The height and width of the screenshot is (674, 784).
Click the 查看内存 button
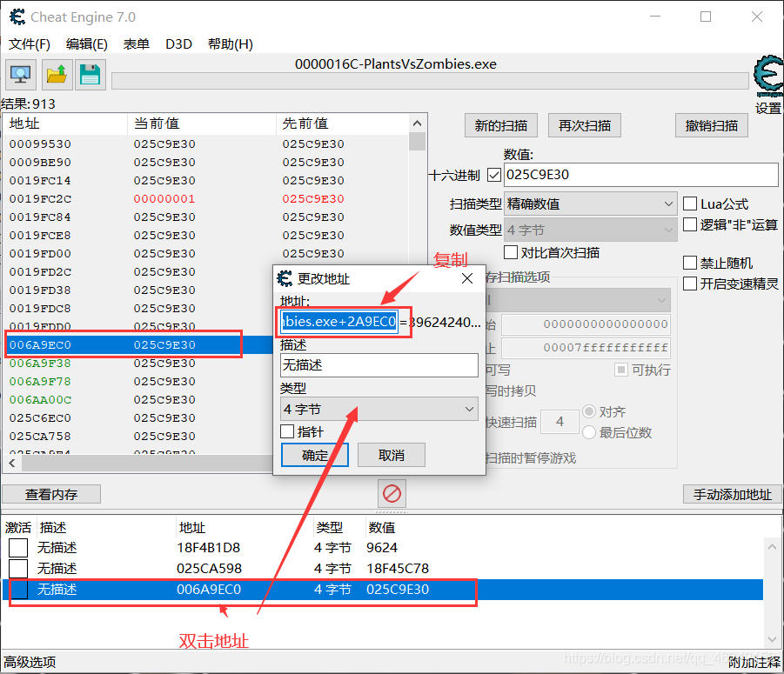point(51,494)
